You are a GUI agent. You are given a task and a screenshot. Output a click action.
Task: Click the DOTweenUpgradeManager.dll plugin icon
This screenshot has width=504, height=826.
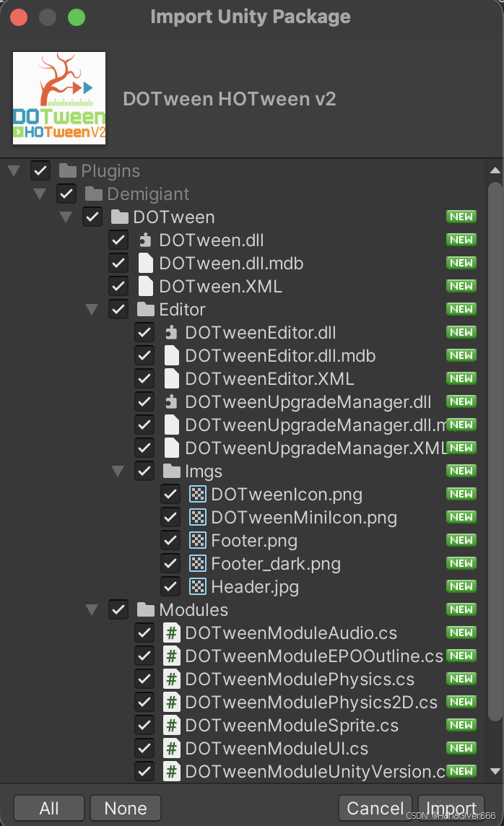pos(171,402)
